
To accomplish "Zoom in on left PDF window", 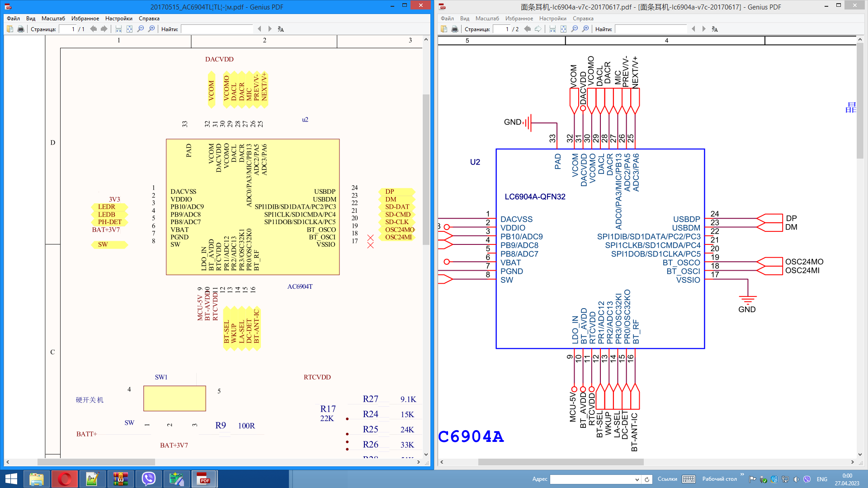I will coord(151,29).
